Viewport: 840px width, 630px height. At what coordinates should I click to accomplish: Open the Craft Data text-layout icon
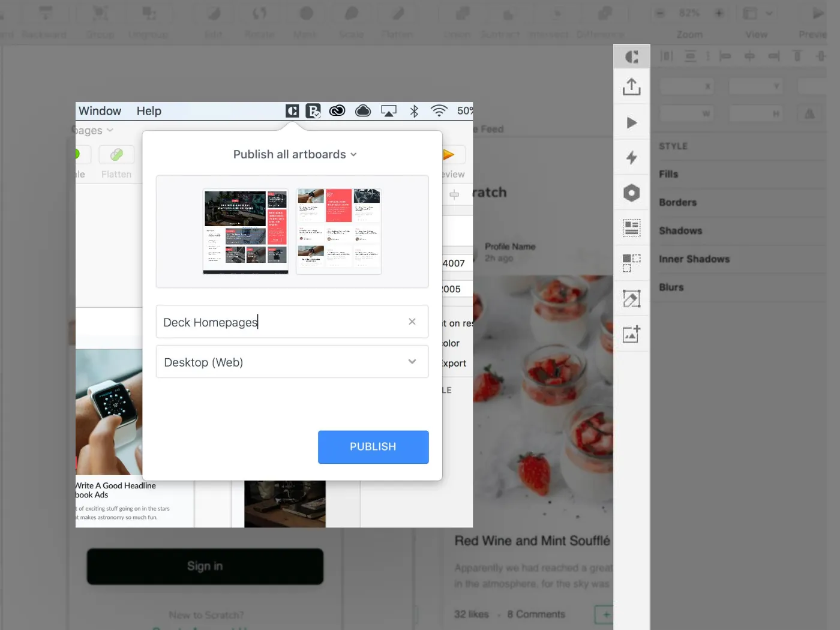point(631,228)
